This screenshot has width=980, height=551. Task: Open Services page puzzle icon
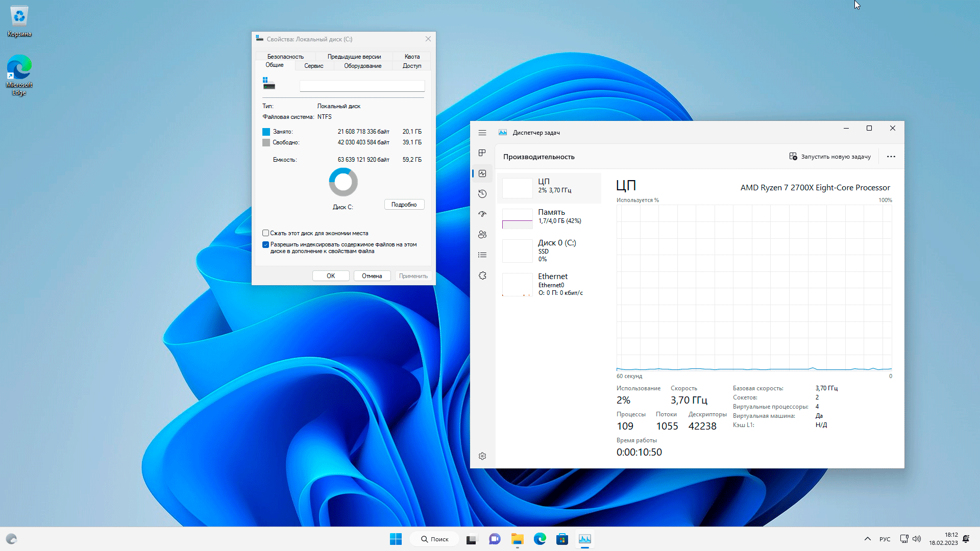click(x=482, y=275)
